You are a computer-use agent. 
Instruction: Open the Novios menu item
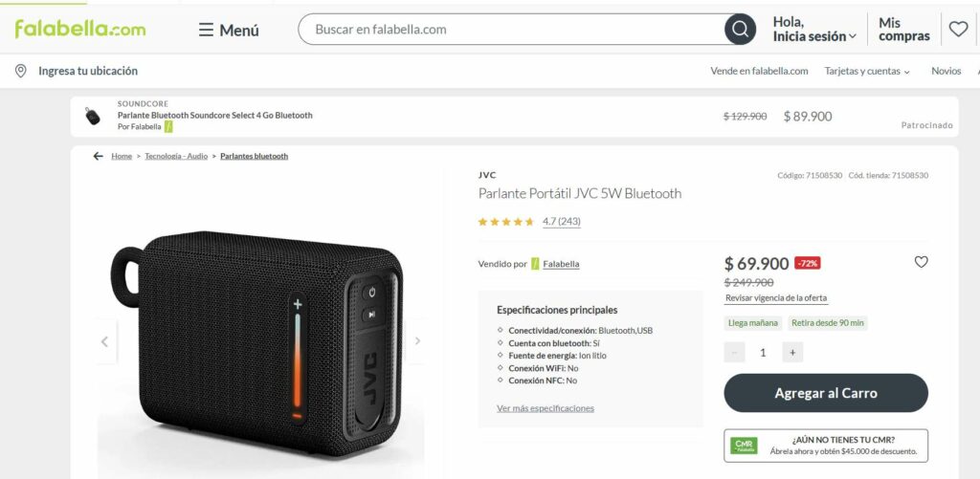point(947,71)
